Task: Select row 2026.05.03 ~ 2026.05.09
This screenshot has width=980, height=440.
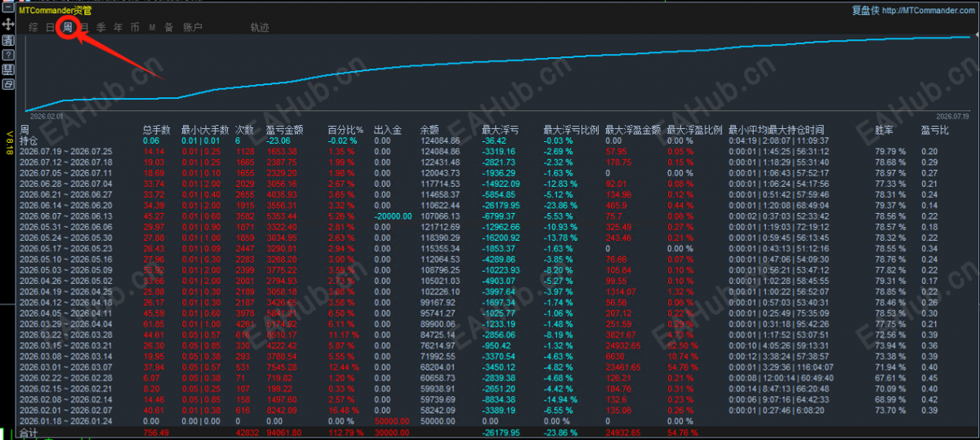Action: pos(66,270)
